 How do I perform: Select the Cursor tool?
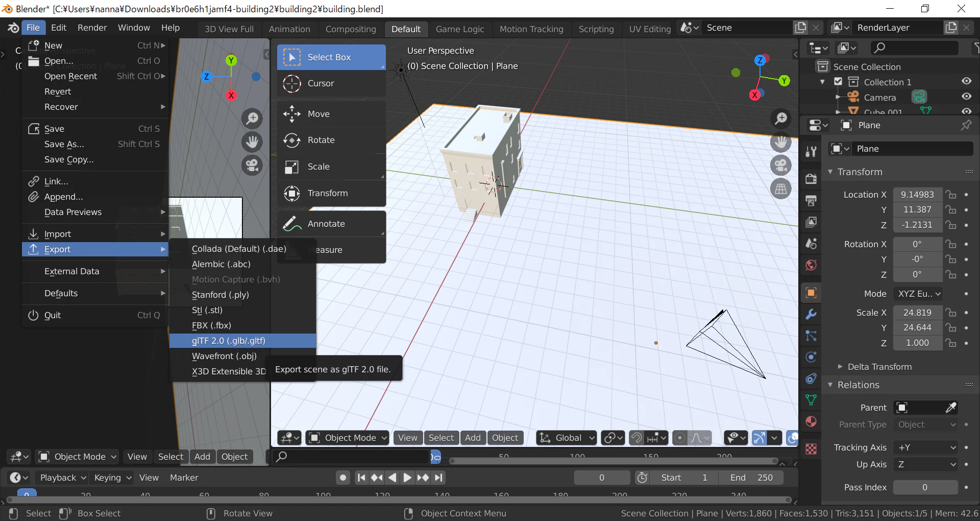click(x=331, y=83)
